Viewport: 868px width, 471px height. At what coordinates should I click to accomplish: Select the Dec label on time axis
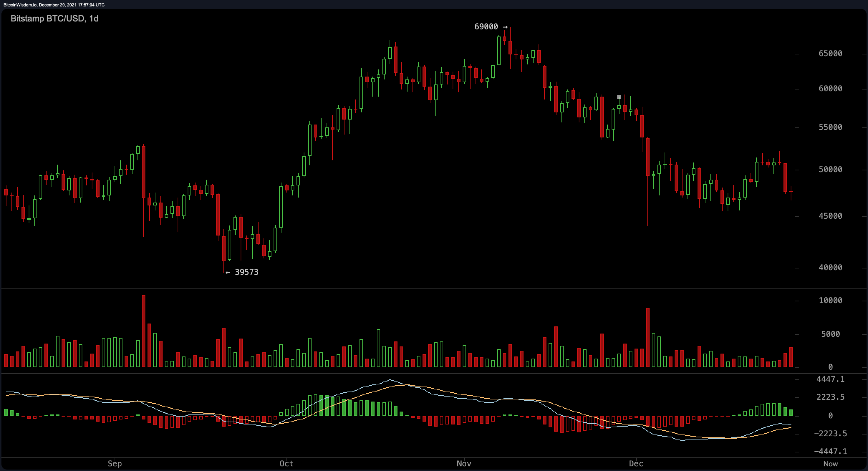click(x=636, y=464)
